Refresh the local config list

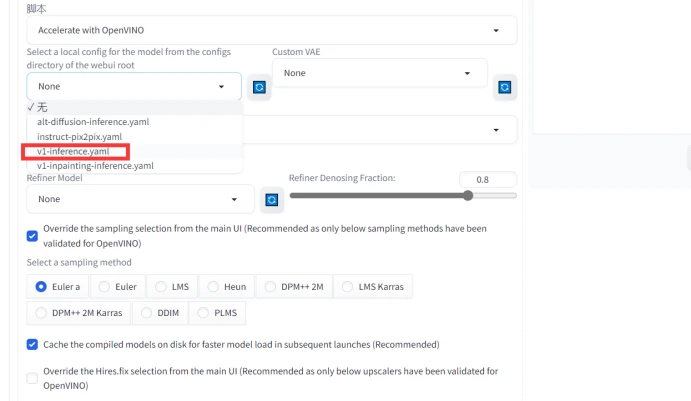[x=259, y=87]
